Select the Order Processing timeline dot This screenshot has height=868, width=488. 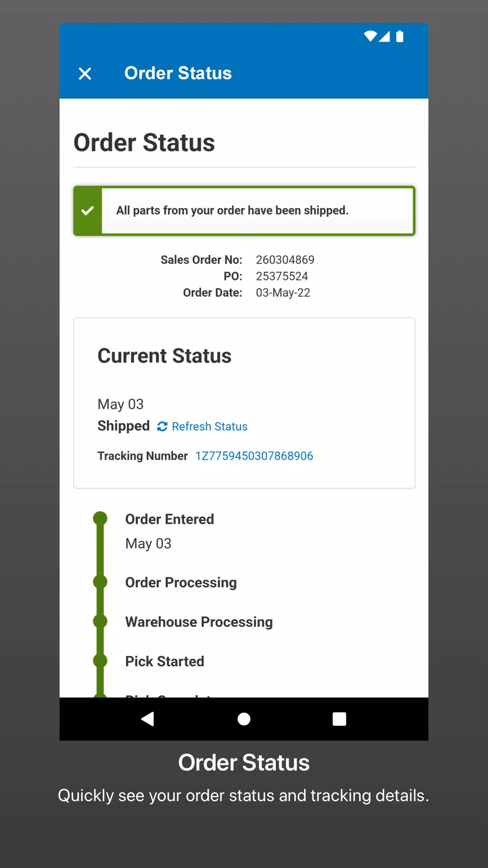point(100,582)
